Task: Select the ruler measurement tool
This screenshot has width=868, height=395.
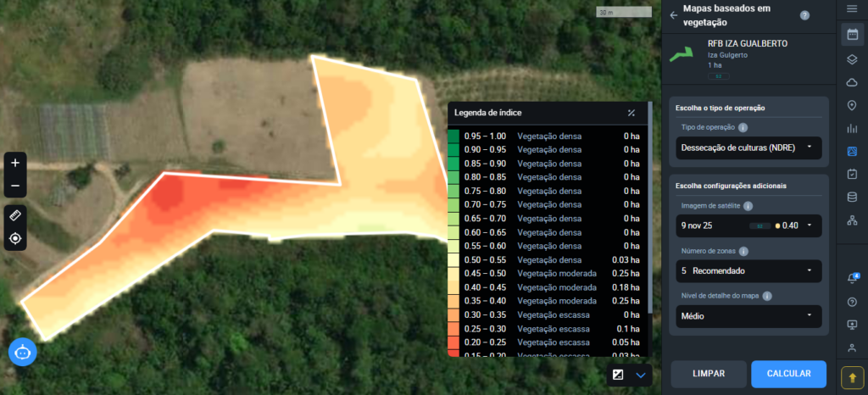Action: [x=15, y=215]
